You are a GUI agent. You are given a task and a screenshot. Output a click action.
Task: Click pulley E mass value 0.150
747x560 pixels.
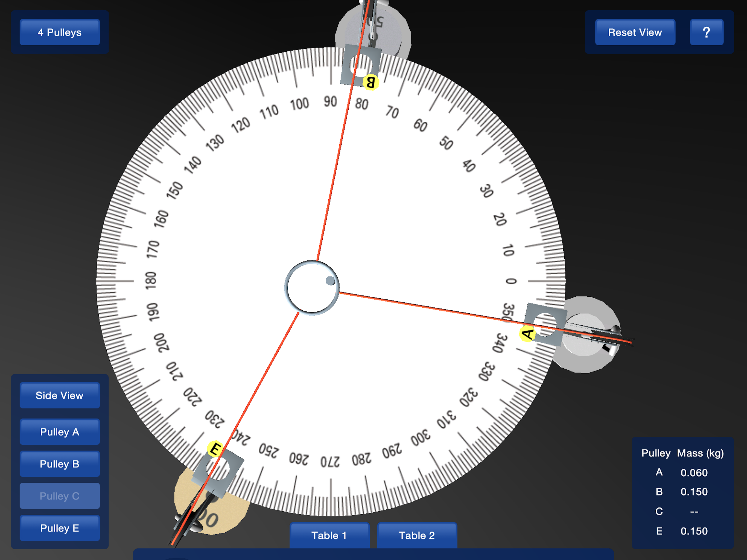(694, 531)
